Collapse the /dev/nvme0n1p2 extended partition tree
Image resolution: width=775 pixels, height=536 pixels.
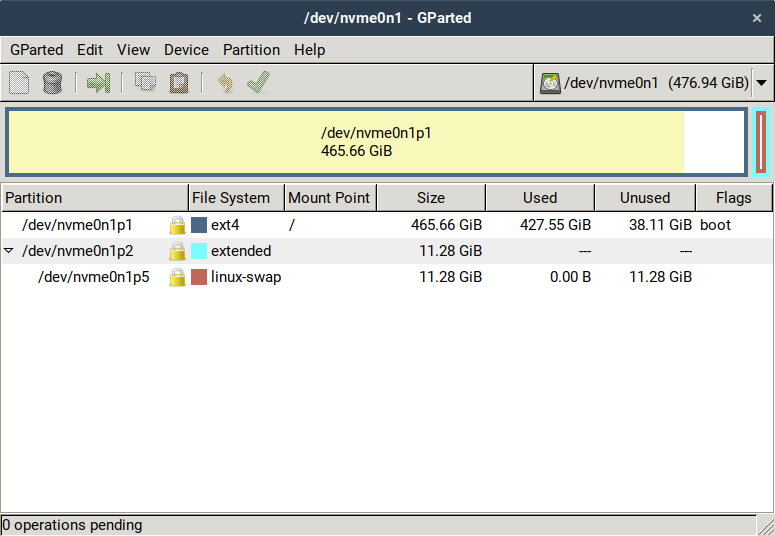9,251
